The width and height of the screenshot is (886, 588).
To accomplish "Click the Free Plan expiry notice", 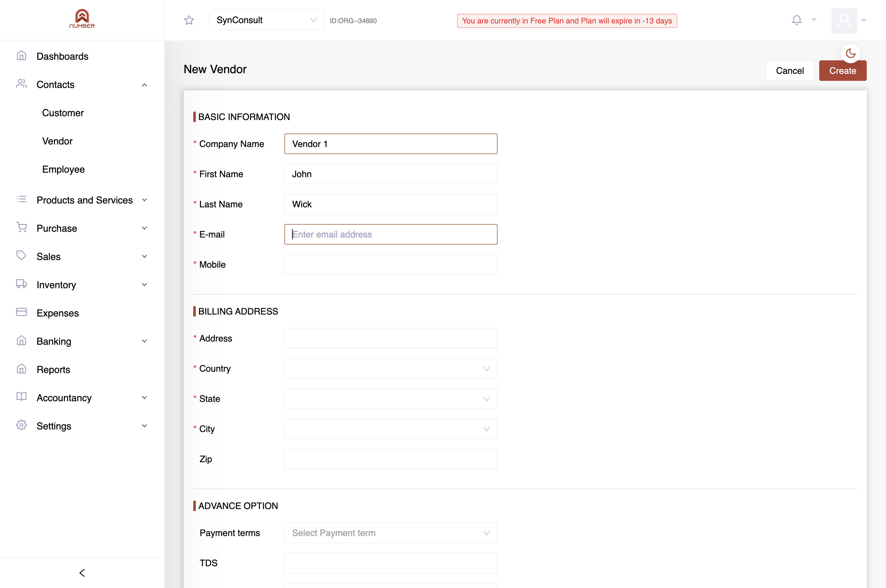I will [567, 21].
